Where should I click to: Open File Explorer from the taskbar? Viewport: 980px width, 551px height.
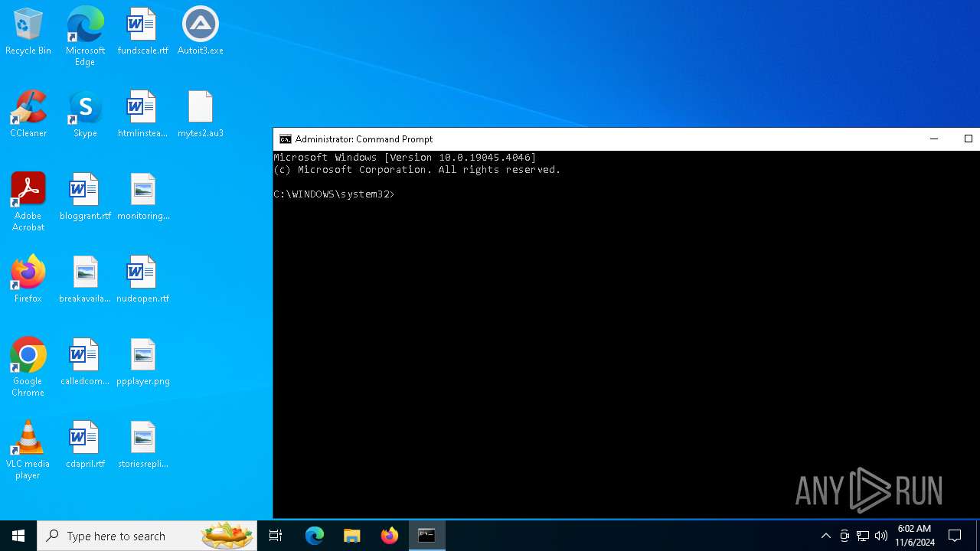coord(352,536)
